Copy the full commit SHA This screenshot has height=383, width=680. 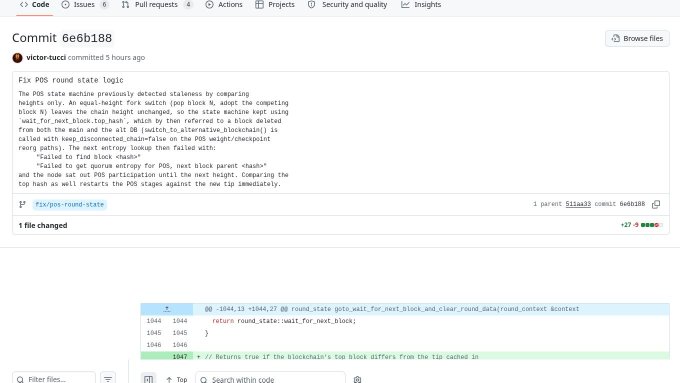tap(656, 204)
